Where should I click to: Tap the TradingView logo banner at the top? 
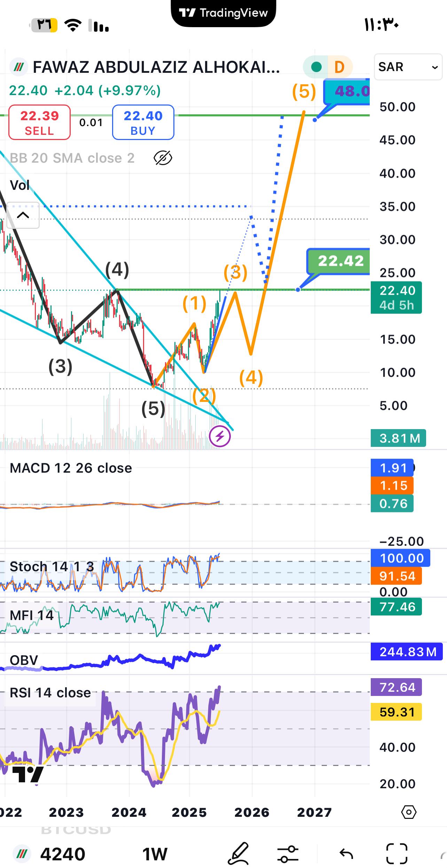[x=223, y=13]
